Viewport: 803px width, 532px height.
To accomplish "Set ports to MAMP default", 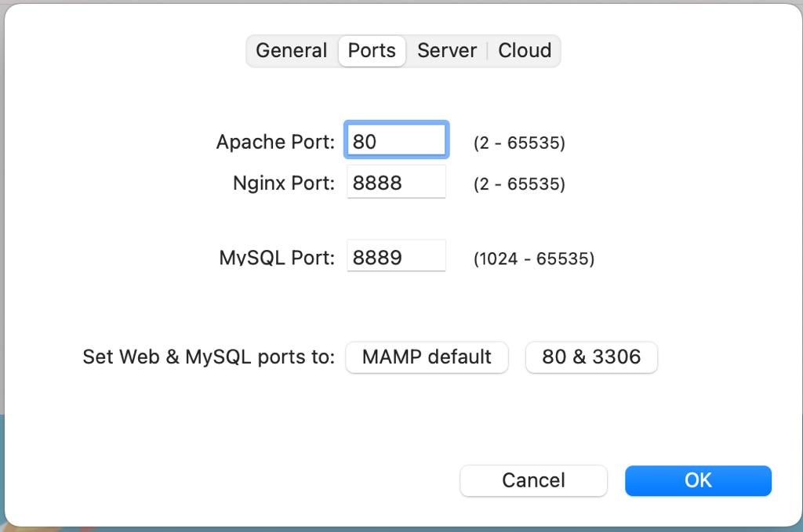I will [x=427, y=357].
